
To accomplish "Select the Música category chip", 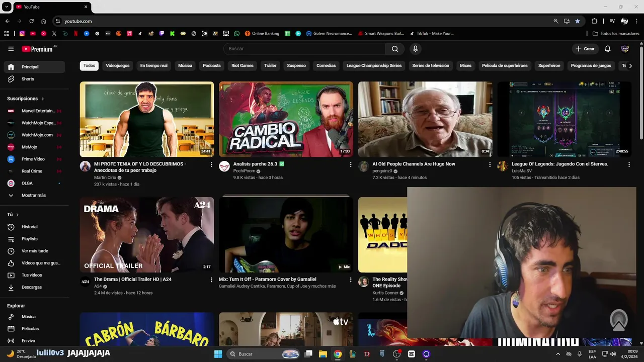I will 185,66.
